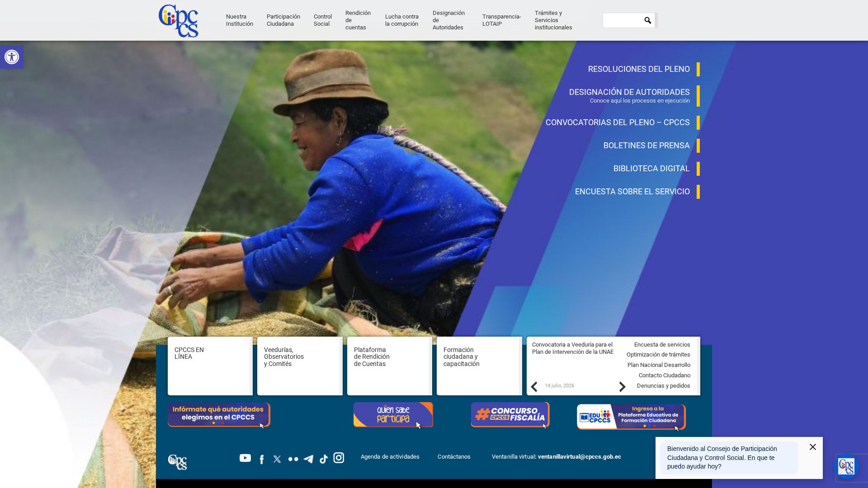Click 'Quien sabe participa' banner
Image resolution: width=868 pixels, height=488 pixels.
coord(393,415)
